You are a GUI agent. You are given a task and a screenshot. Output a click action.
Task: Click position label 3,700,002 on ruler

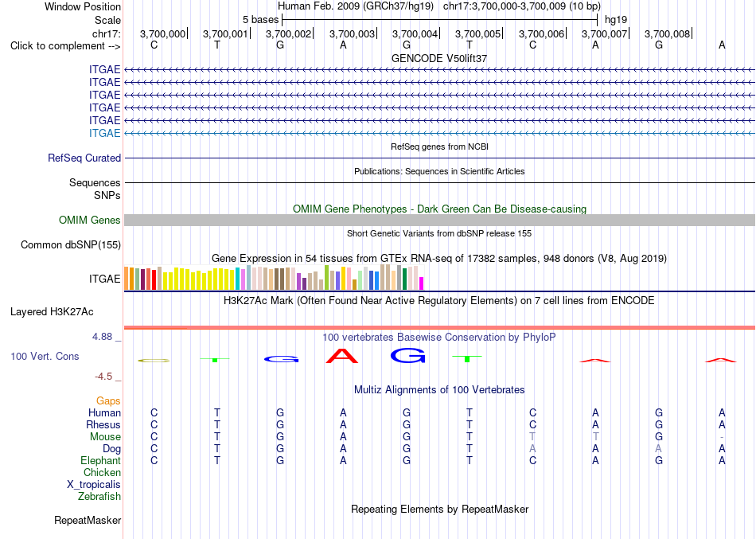(288, 33)
